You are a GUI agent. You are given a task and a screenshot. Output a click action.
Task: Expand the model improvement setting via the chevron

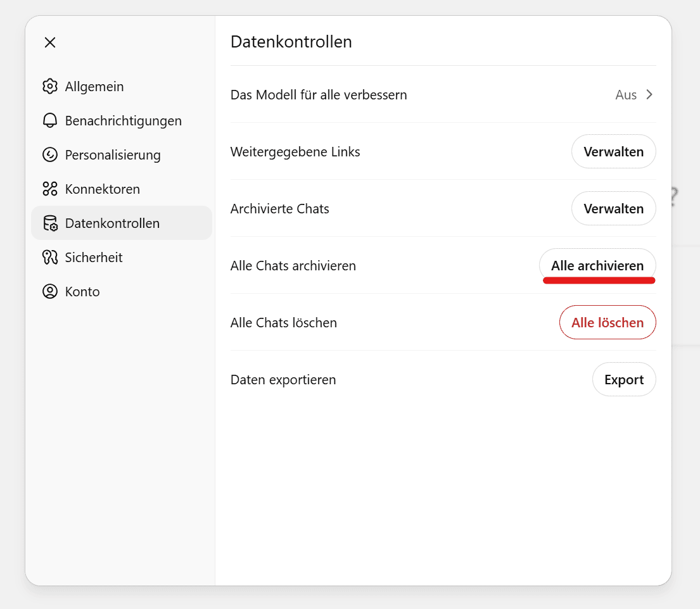pos(649,95)
